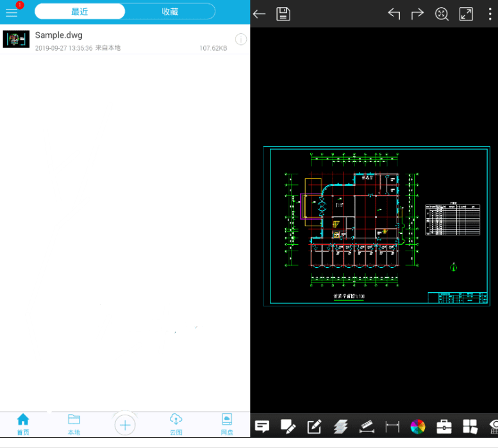Tap the plus button to create new
Viewport: 498px width, 448px height.
(x=125, y=424)
